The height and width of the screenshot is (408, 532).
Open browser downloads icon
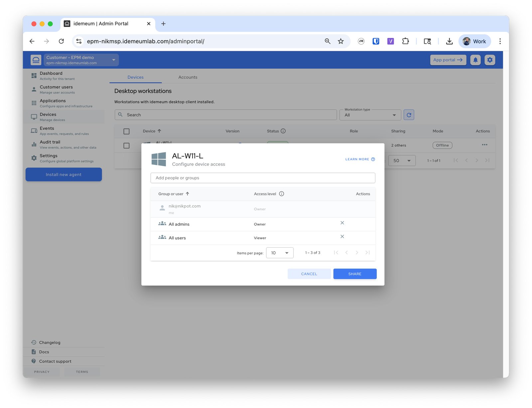pyautogui.click(x=449, y=41)
